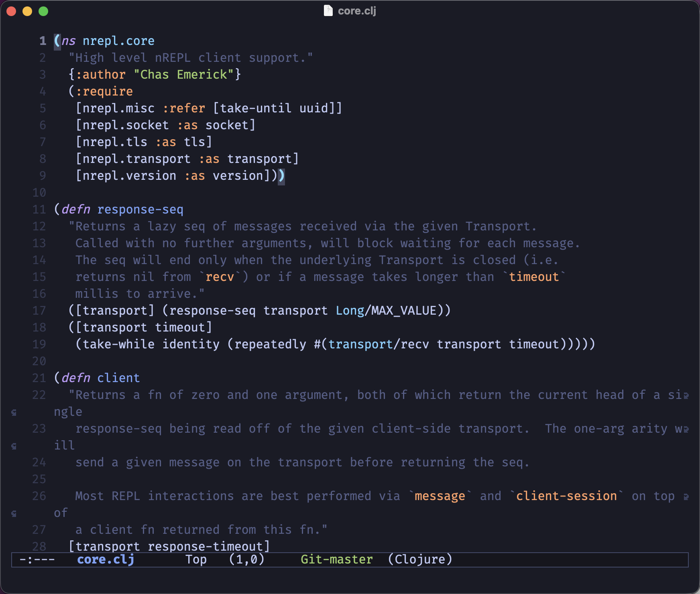Click the line-wrap continuation arrow after line 22

686,396
